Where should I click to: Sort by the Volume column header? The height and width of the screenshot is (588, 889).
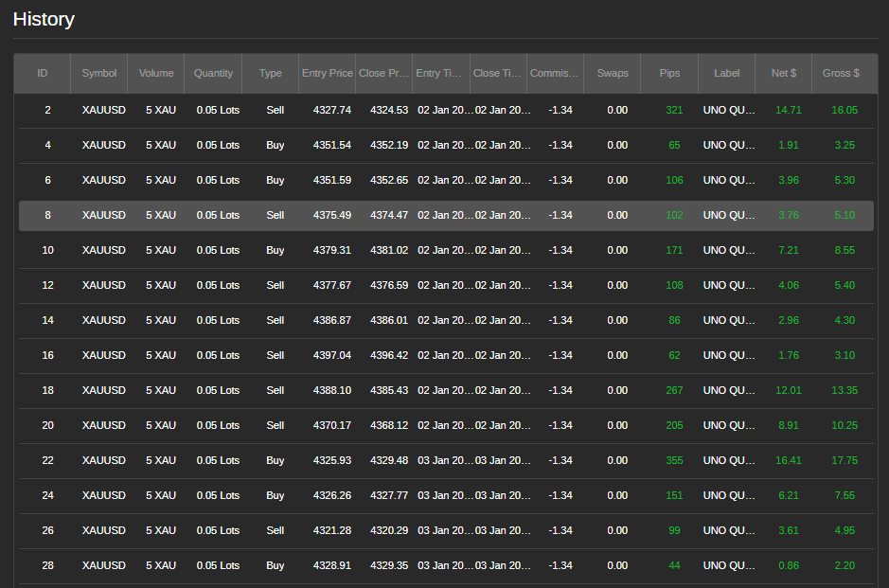click(156, 73)
